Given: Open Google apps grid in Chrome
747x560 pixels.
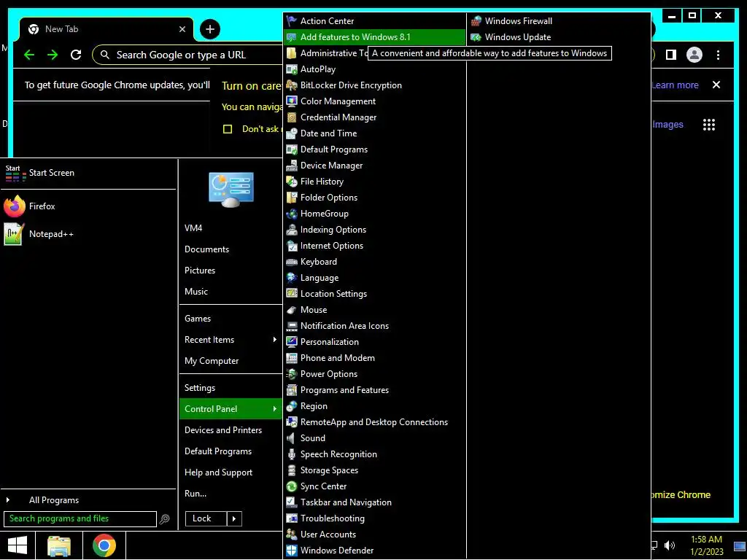Looking at the screenshot, I should pos(709,125).
